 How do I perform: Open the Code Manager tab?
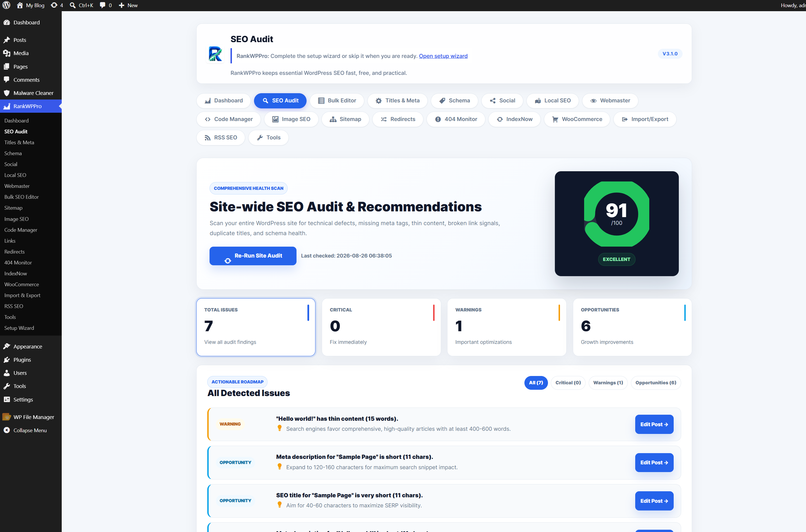point(228,119)
